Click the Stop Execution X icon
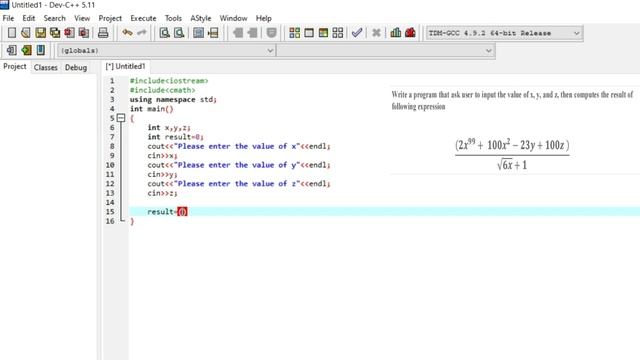 point(376,33)
